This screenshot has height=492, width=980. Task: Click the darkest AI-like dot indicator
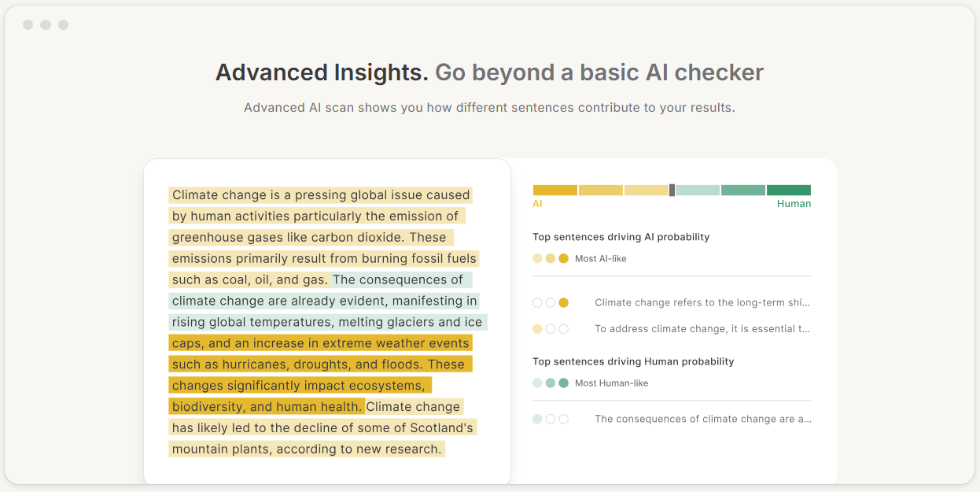pos(564,257)
